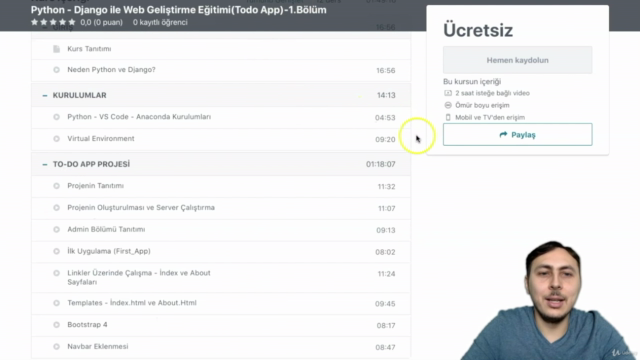Click play icon beside Bootstrap 4
This screenshot has width=640, height=360.
(56, 325)
